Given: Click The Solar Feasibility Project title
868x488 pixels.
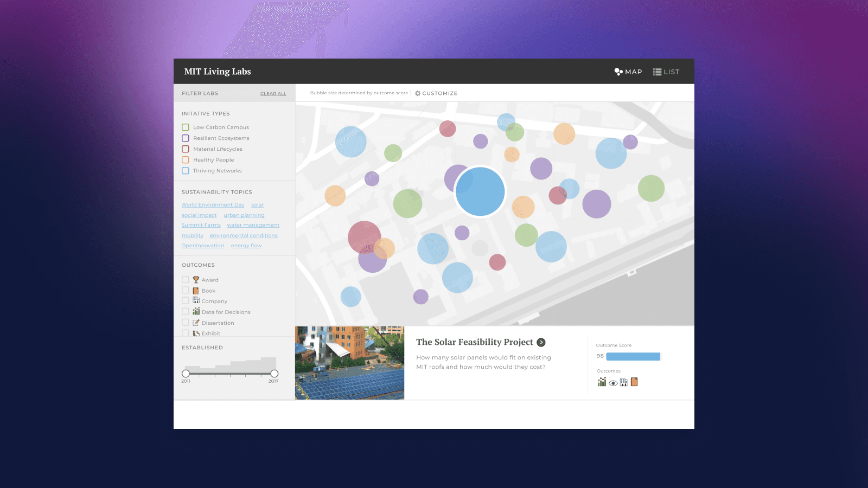Looking at the screenshot, I should (475, 342).
